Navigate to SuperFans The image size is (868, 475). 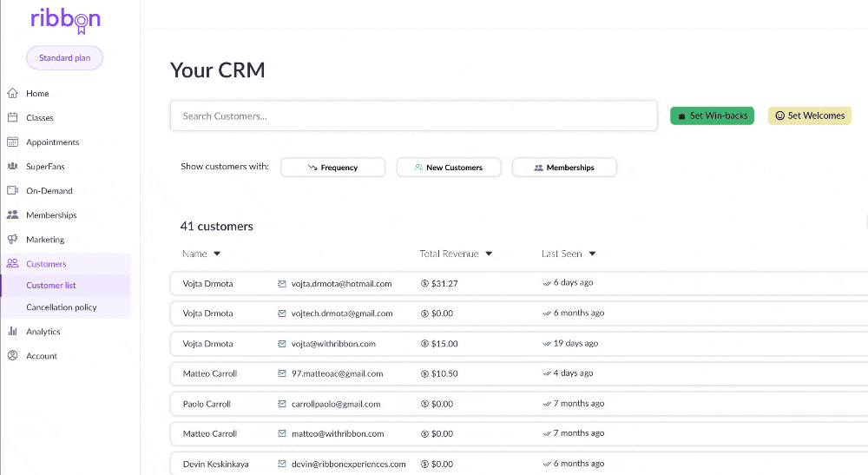click(45, 167)
